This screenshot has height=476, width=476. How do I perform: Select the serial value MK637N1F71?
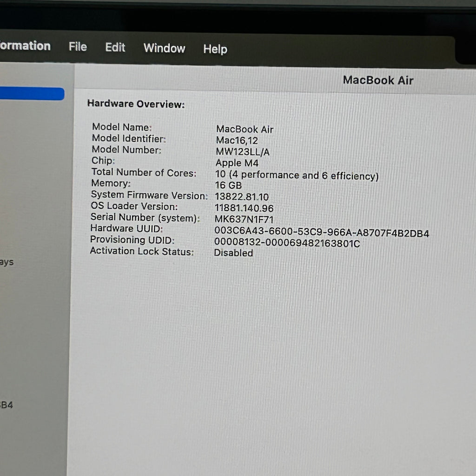tap(244, 219)
